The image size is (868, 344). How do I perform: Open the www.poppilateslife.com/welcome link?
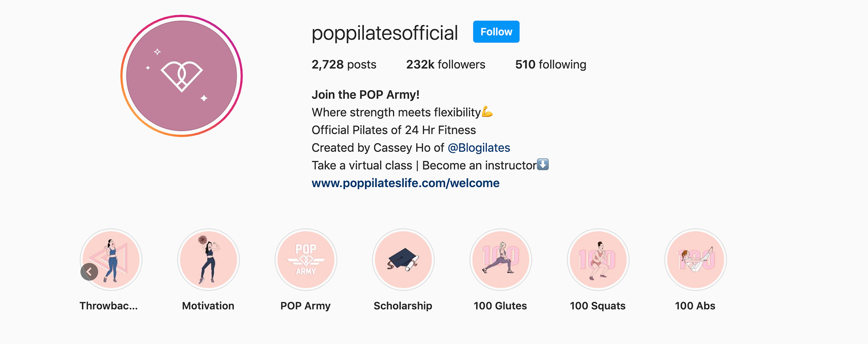[406, 183]
